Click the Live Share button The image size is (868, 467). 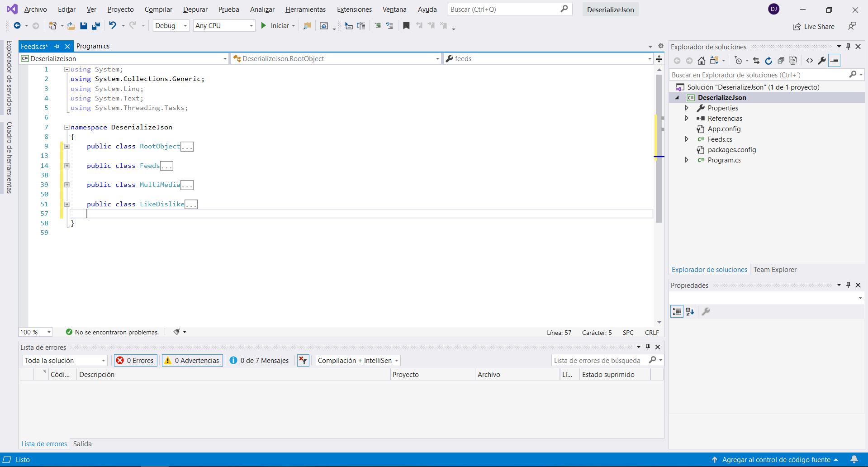[814, 27]
